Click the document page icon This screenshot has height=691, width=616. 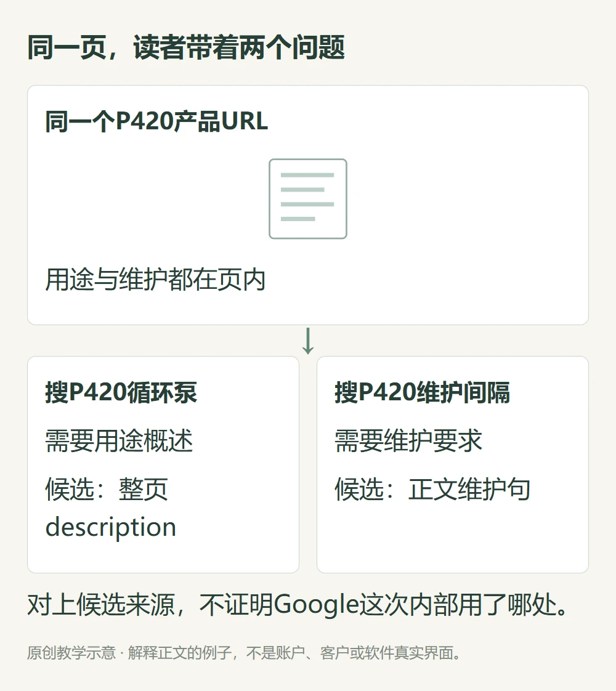[x=308, y=199]
